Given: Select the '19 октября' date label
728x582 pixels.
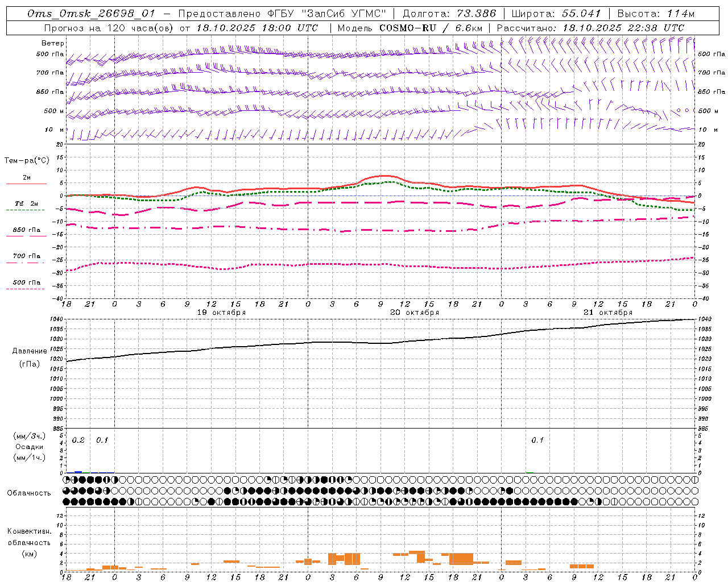Looking at the screenshot, I should coord(221,312).
